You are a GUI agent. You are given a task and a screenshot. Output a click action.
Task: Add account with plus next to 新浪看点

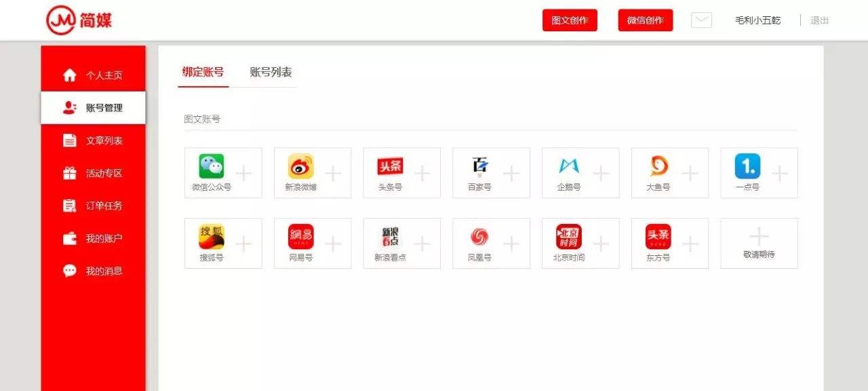[422, 244]
